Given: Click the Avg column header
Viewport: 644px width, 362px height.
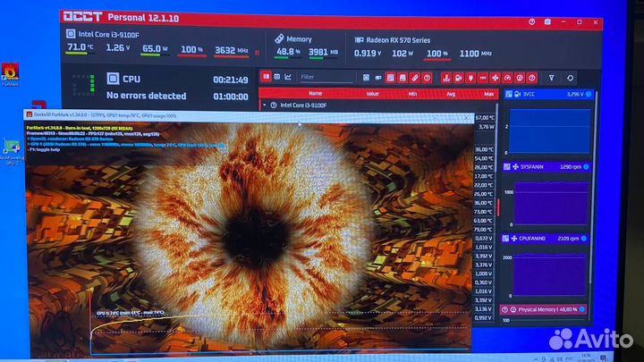Looking at the screenshot, I should 451,93.
